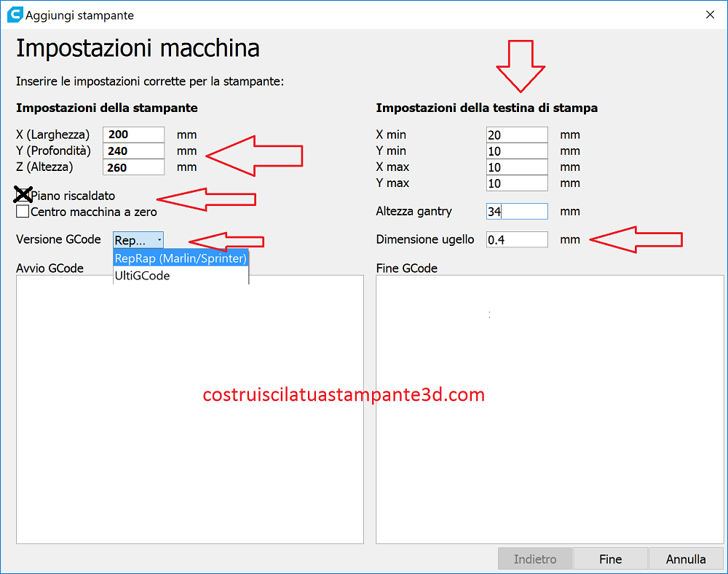Click the Dimensione ugello field
The height and width of the screenshot is (574, 728).
(x=517, y=239)
